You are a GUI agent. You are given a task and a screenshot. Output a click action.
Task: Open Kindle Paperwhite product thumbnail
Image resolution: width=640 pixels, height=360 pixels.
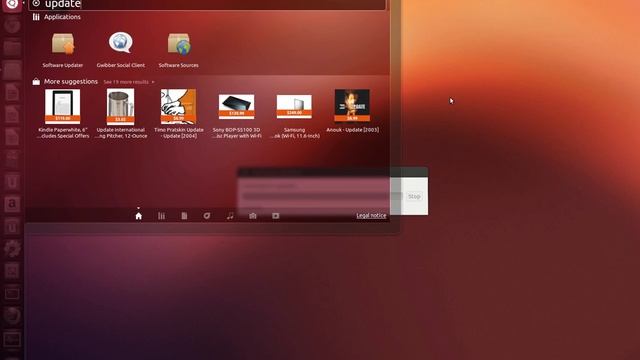63,107
